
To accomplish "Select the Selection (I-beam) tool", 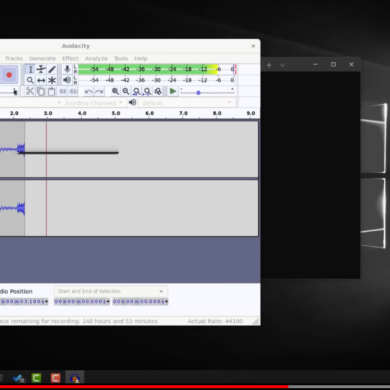I will [x=30, y=69].
